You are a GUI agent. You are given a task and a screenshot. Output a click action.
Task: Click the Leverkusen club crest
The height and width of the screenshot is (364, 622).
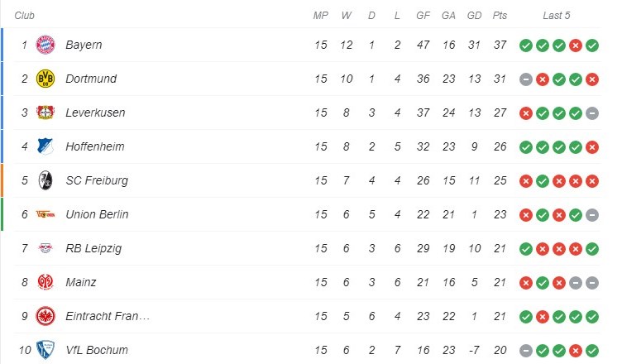pos(45,113)
